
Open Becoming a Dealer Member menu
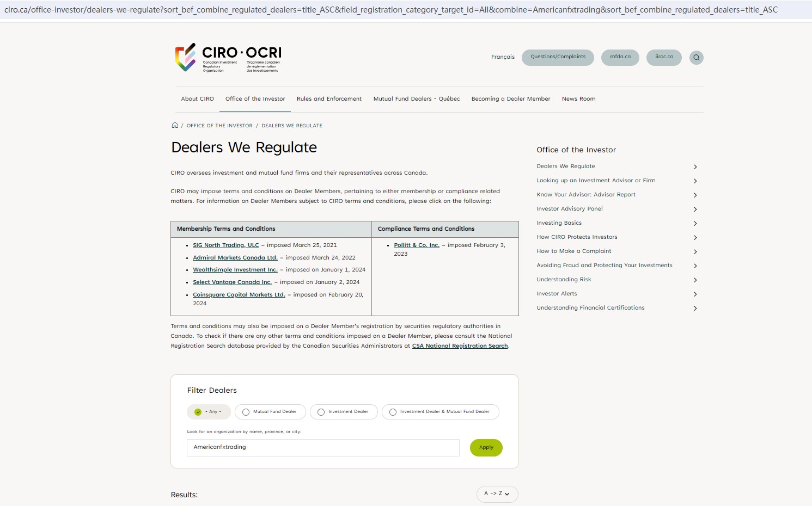pyautogui.click(x=511, y=99)
